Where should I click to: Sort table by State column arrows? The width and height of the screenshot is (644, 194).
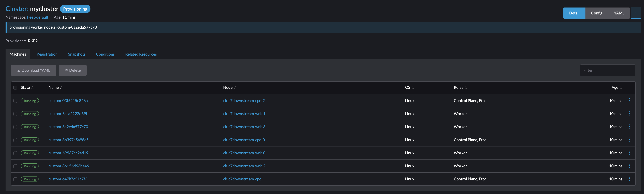[32, 88]
